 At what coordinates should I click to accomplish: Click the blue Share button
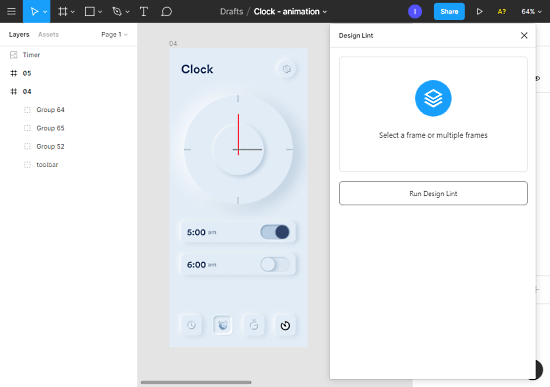[449, 12]
